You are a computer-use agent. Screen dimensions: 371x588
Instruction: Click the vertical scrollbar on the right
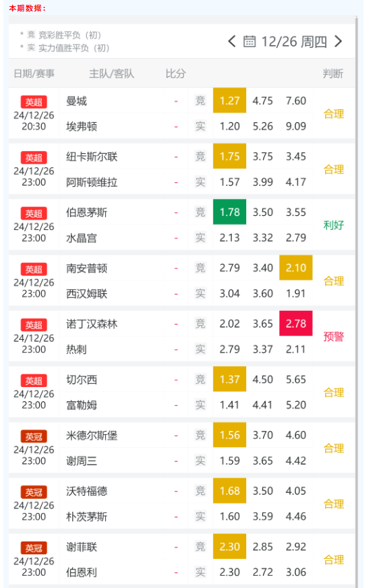pyautogui.click(x=357, y=300)
